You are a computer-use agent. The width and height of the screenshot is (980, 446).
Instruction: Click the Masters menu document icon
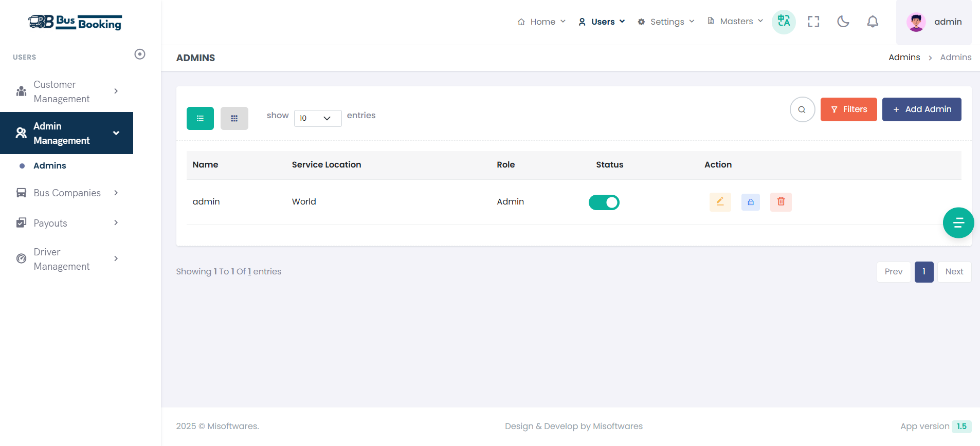tap(711, 21)
